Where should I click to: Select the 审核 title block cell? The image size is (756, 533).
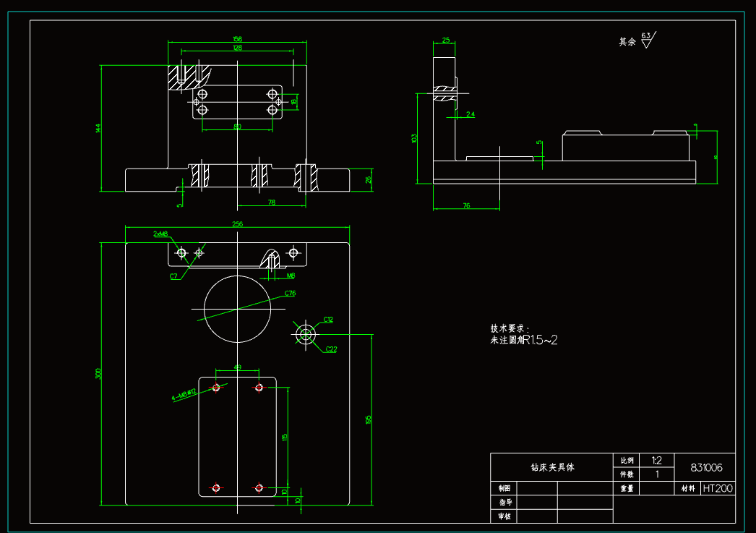coord(504,516)
